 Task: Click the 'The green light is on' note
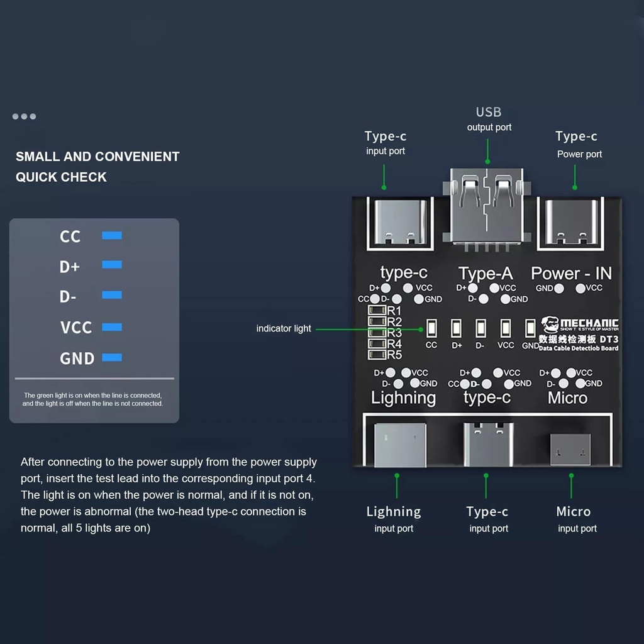(x=93, y=399)
